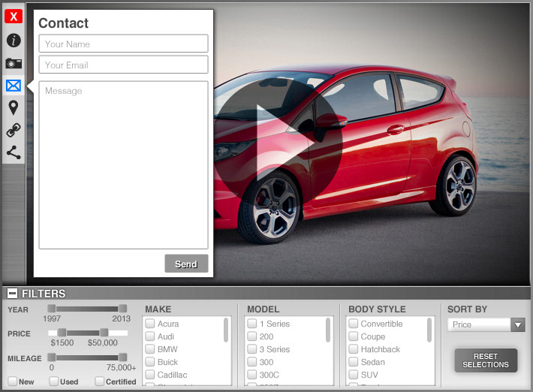Open the Sort By Price dropdown arrow
This screenshot has width=533, height=392.
tap(518, 324)
